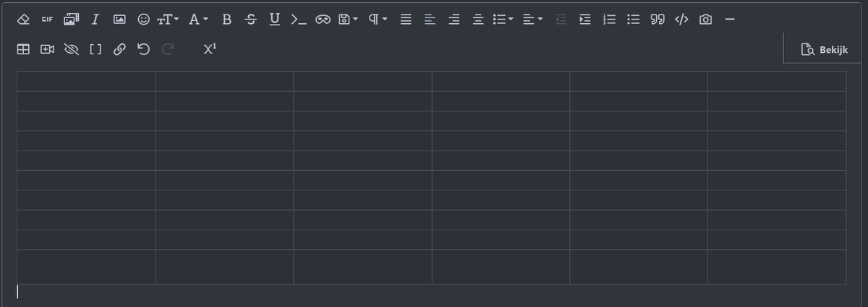Image resolution: width=868 pixels, height=307 pixels.
Task: Click the chain link insert icon
Action: point(119,49)
